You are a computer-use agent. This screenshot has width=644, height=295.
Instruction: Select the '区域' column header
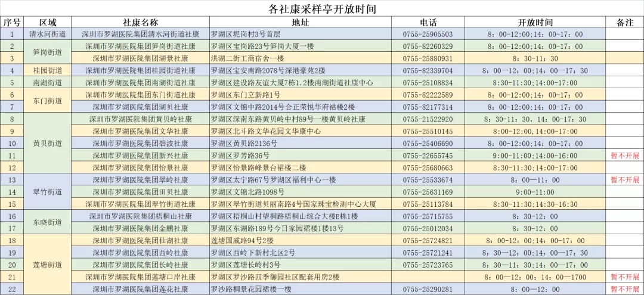[48, 23]
